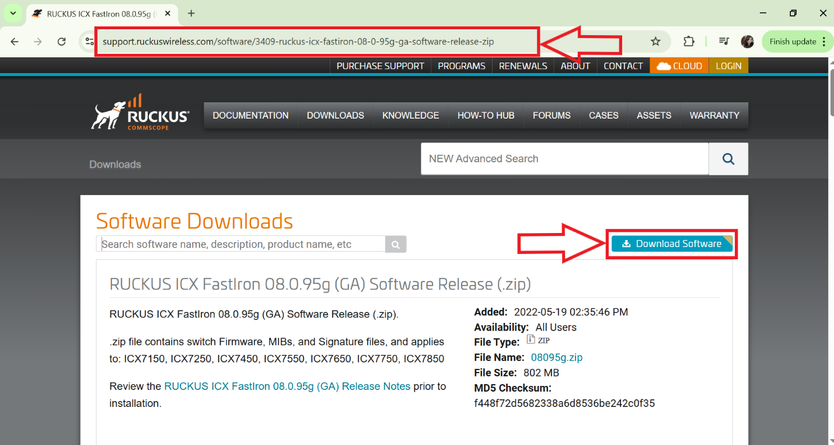Open the Chrome profile avatar

747,42
